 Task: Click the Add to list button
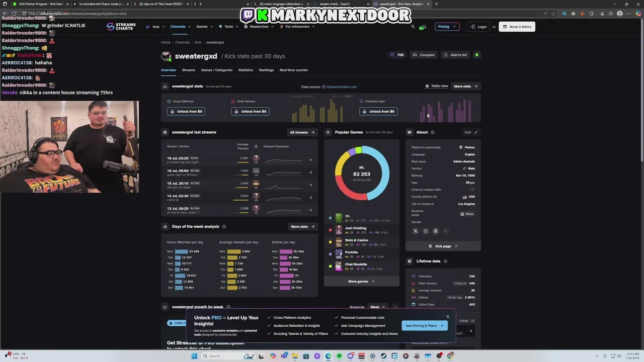(x=455, y=55)
